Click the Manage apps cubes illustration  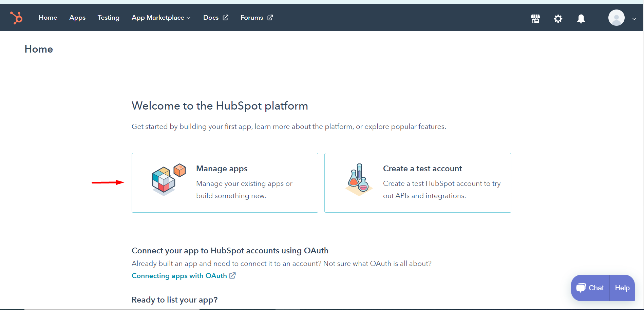point(169,179)
